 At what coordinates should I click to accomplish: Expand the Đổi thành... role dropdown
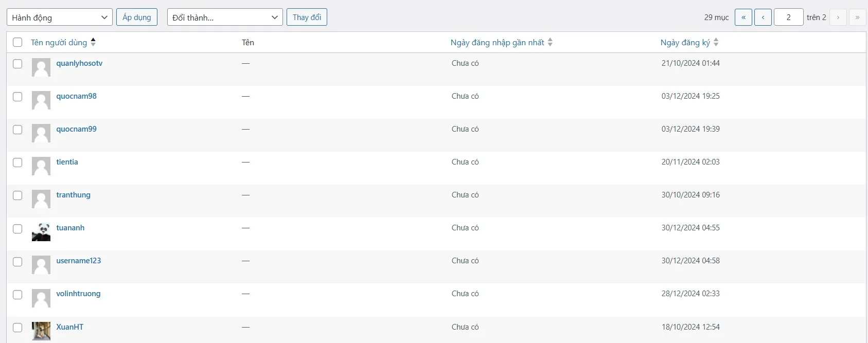coord(225,17)
